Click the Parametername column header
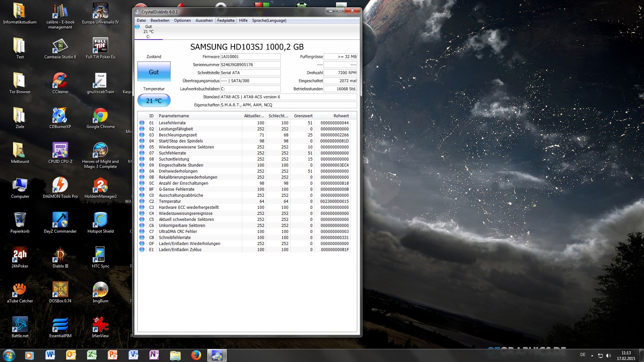The image size is (644, 362). click(x=174, y=116)
